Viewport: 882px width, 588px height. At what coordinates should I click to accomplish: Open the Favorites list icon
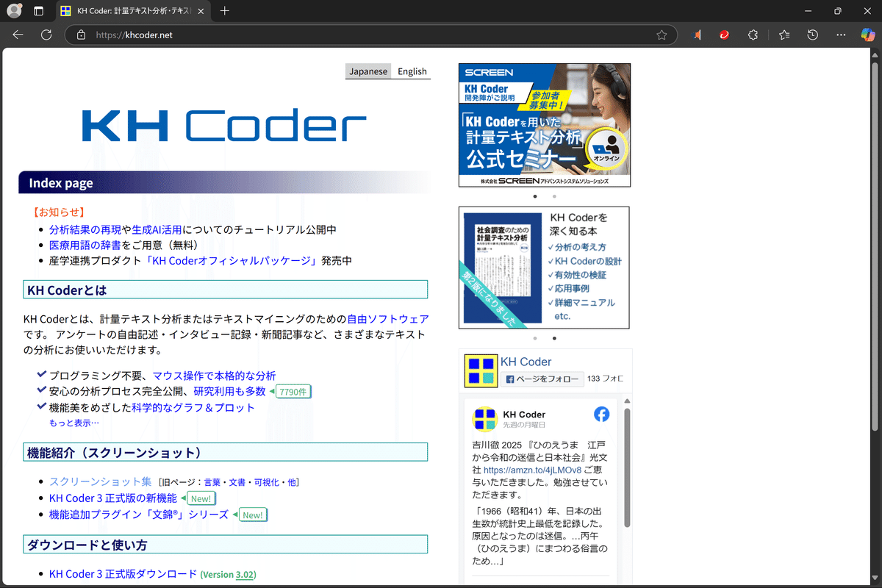pos(784,35)
